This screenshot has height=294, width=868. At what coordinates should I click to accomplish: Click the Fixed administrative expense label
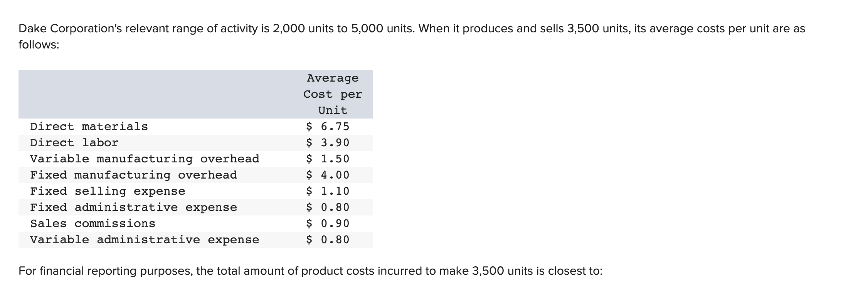[134, 207]
